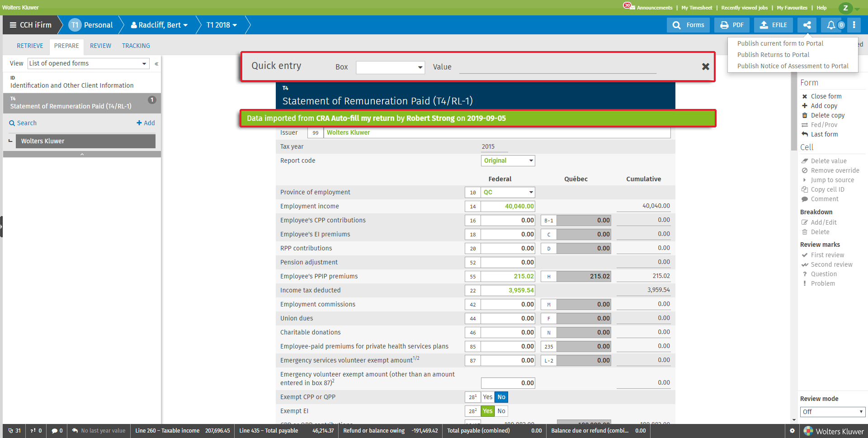Collapse the left forms panel
Image resolution: width=868 pixels, height=438 pixels.
tap(156, 64)
